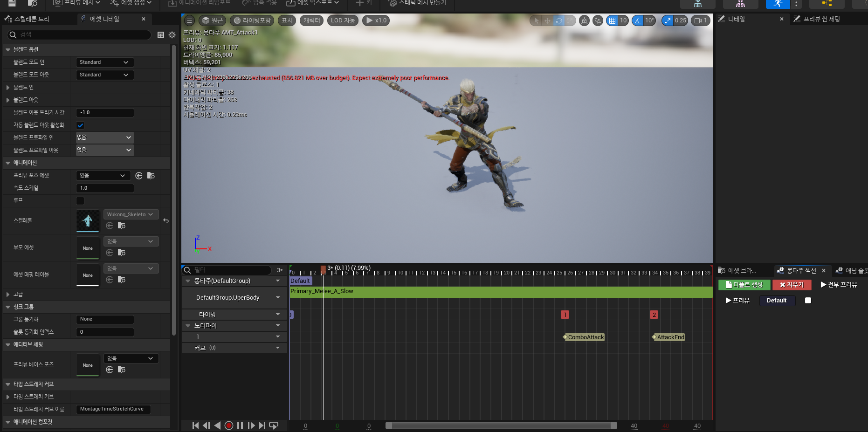Jump to end of montage
868x432 pixels.
point(262,425)
